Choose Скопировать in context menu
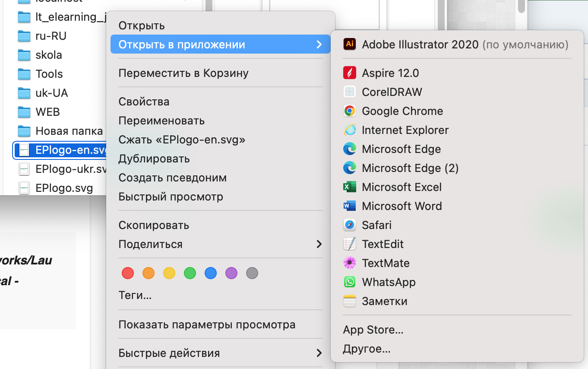Image resolution: width=588 pixels, height=369 pixels. (x=221, y=225)
